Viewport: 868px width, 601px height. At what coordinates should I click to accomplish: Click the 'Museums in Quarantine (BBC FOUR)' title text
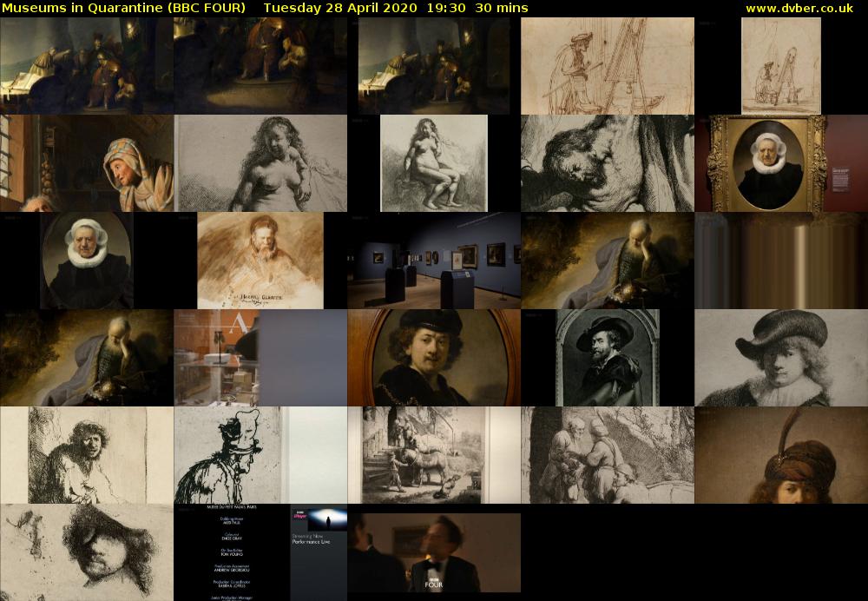click(123, 8)
